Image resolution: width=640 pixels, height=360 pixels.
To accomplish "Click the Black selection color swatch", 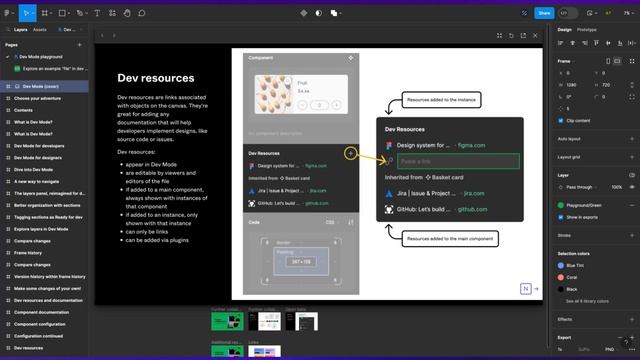I will tap(561, 289).
